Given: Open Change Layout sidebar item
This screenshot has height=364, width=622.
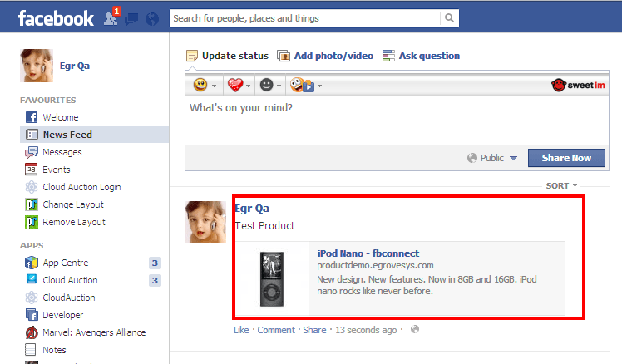Looking at the screenshot, I should pos(73,204).
